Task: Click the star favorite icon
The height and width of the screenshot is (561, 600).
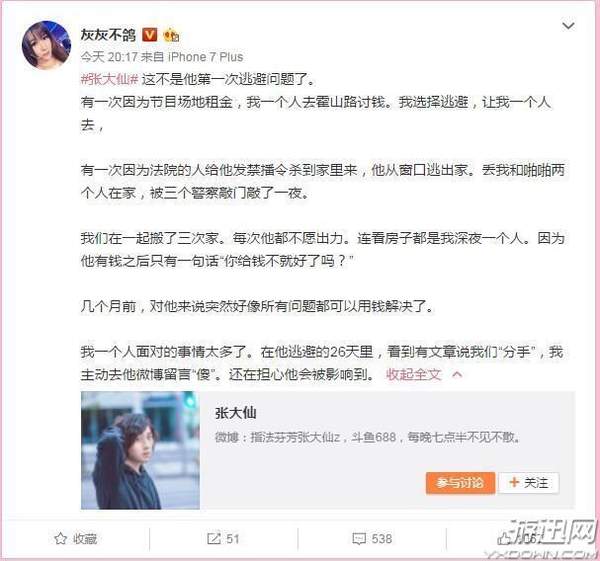Action: (x=60, y=539)
